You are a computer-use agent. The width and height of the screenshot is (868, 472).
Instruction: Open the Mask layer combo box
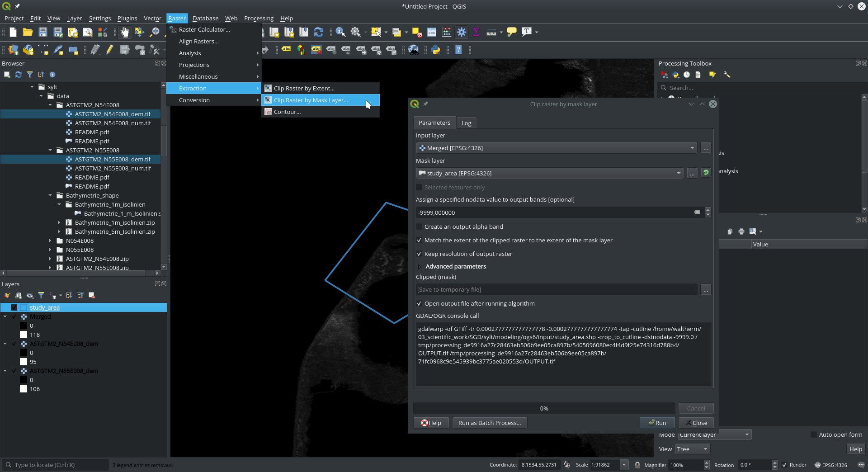[549, 174]
